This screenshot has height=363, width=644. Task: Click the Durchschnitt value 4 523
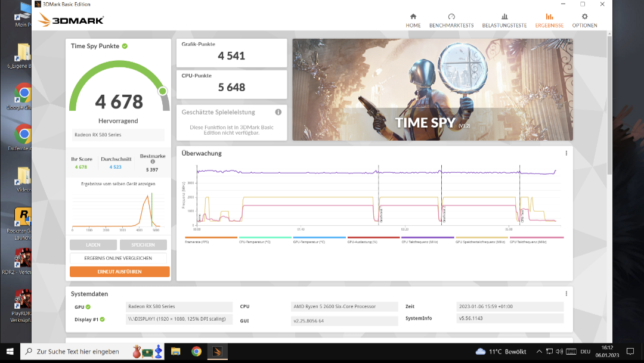[x=116, y=167]
